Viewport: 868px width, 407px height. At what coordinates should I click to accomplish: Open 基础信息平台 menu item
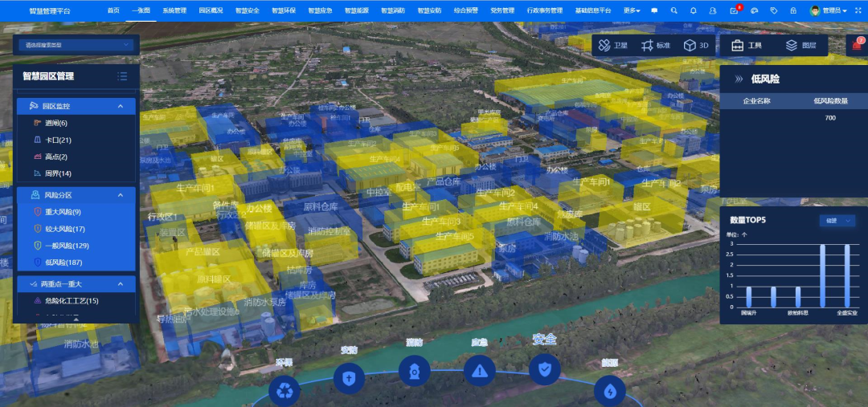pos(593,10)
